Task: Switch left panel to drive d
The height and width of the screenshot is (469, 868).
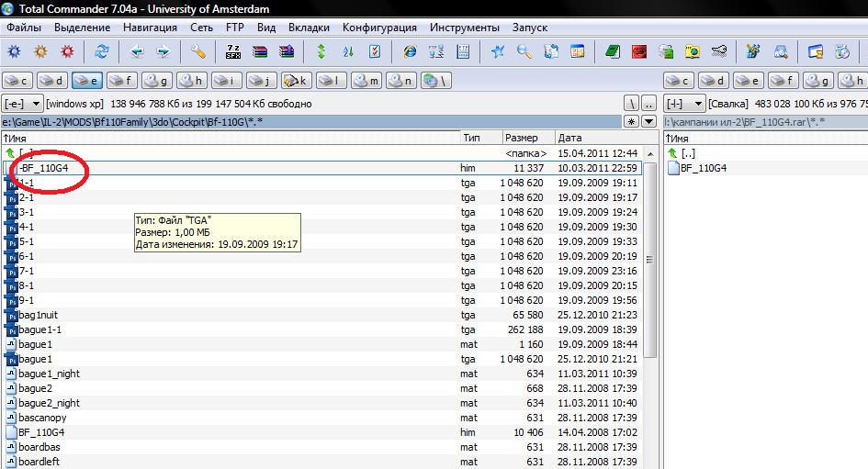Action: point(52,81)
